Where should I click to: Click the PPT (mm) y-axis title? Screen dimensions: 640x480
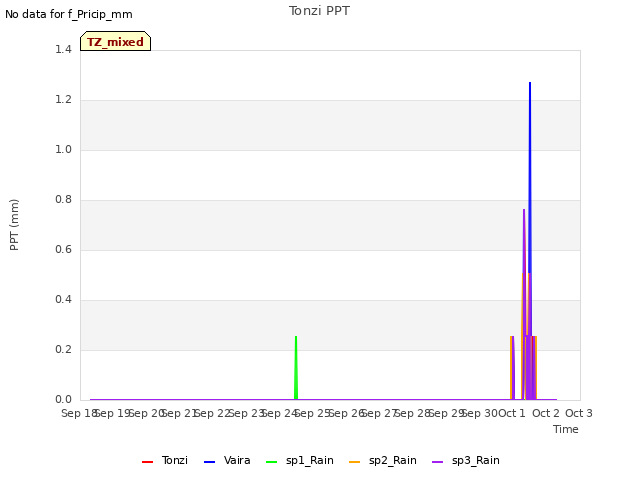pyautogui.click(x=14, y=225)
